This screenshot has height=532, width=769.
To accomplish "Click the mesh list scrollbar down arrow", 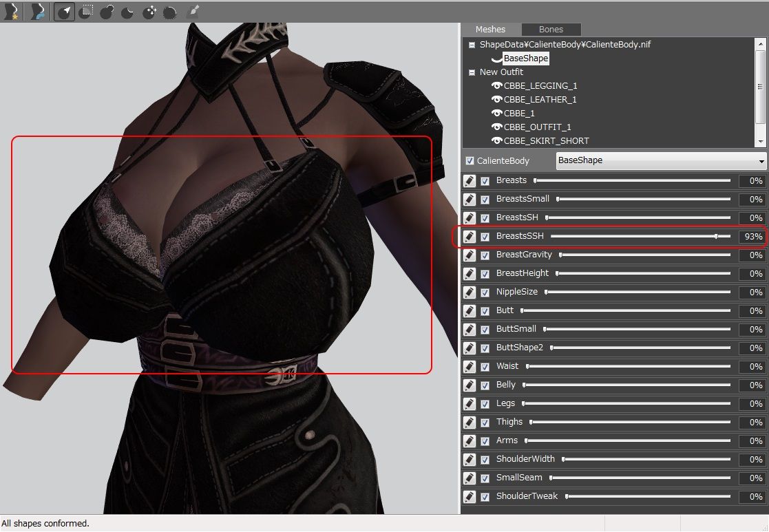I will [x=761, y=142].
